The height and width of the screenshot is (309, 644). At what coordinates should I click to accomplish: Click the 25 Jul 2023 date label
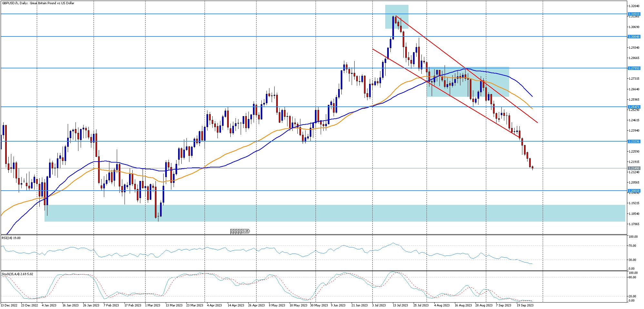click(x=421, y=305)
